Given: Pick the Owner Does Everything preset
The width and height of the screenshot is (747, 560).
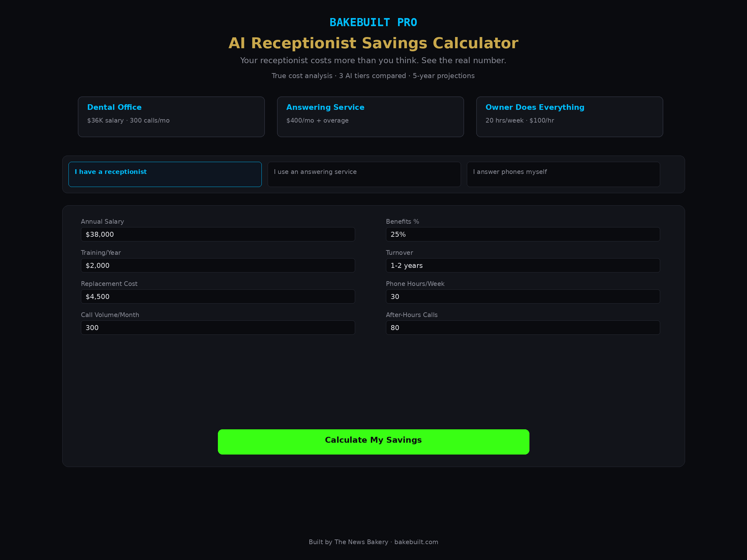Looking at the screenshot, I should click(x=570, y=117).
